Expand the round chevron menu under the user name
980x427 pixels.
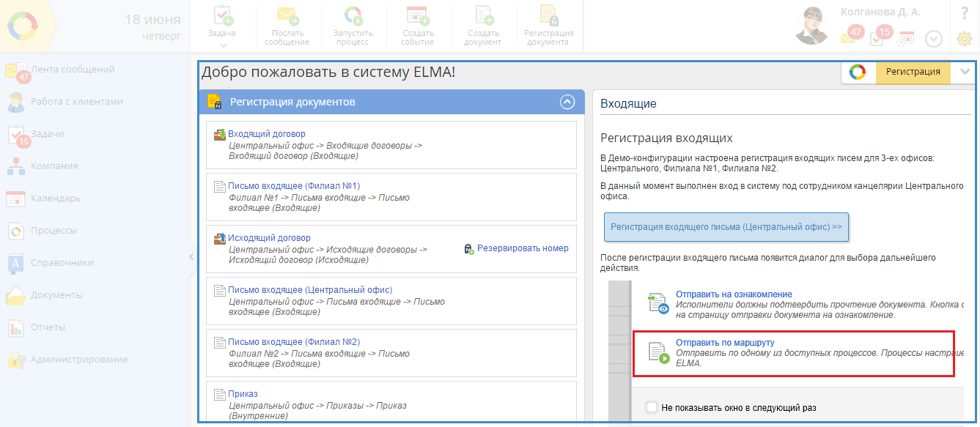click(x=933, y=39)
